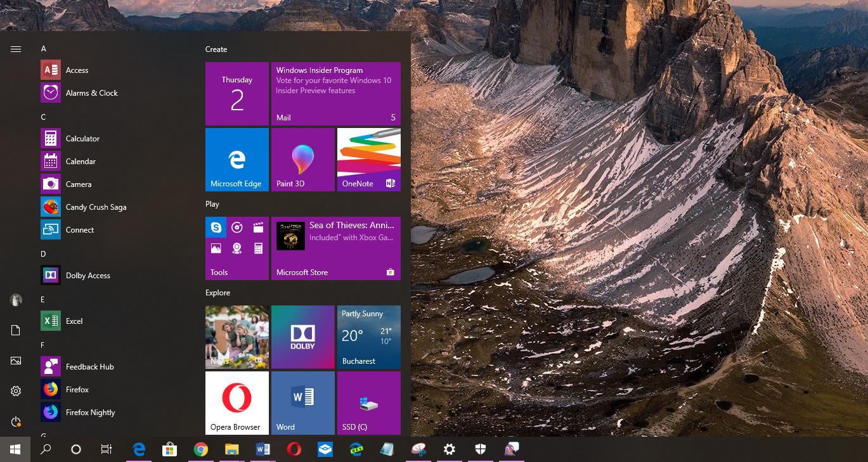
Task: Switch to Chrome on the taskbar
Action: click(x=200, y=449)
